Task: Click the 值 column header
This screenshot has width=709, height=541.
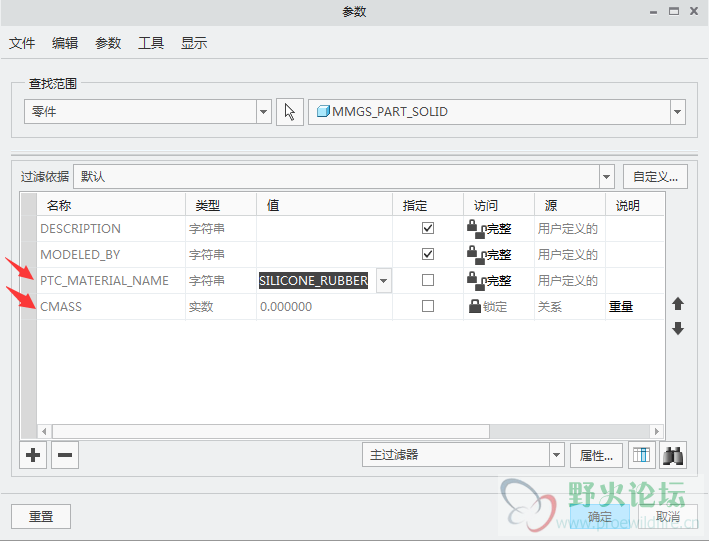Action: tap(324, 205)
